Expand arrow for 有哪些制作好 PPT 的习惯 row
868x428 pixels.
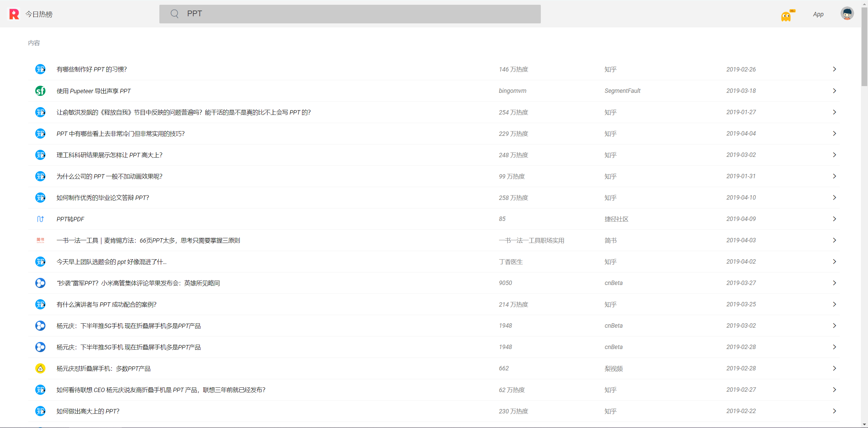[x=834, y=69]
